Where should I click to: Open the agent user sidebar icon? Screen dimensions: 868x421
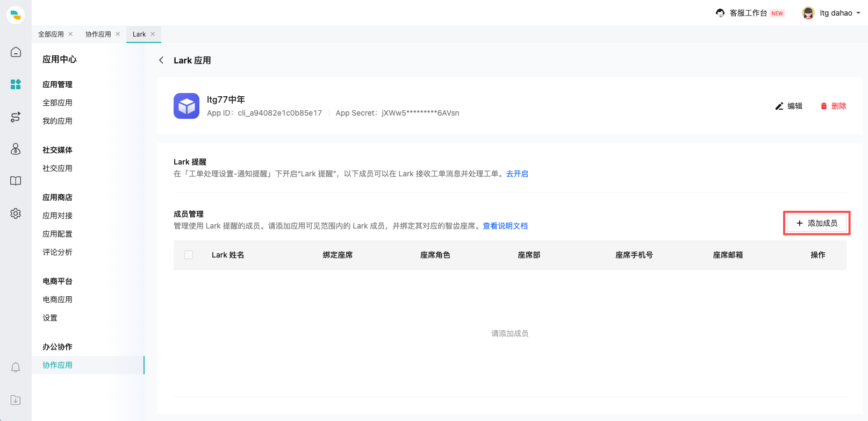tap(16, 149)
